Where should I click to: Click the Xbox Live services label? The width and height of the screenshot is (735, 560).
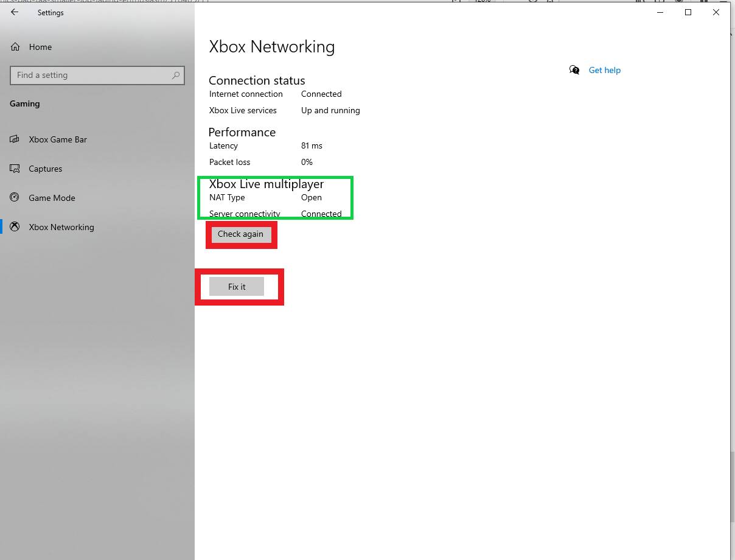[243, 110]
